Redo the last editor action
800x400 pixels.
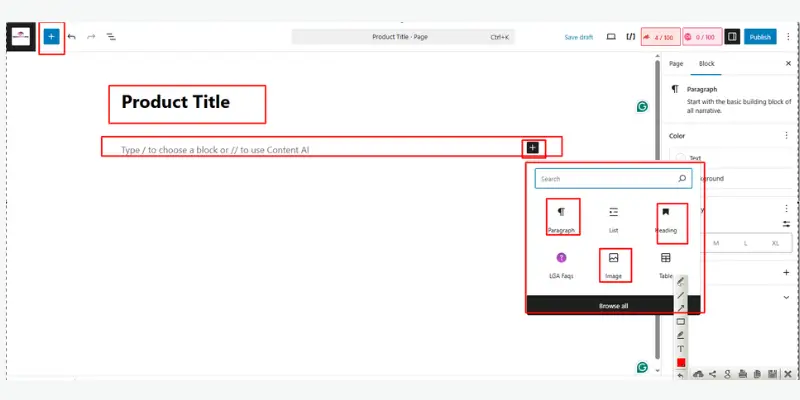91,37
